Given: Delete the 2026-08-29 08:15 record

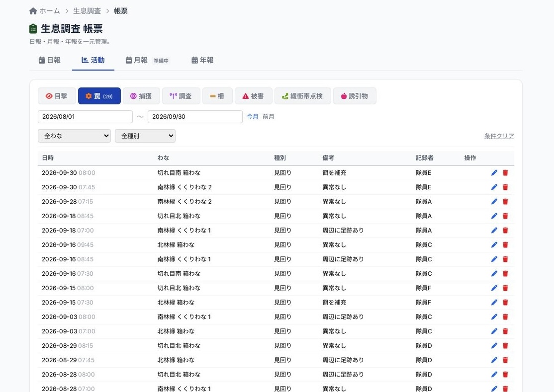Looking at the screenshot, I should [x=505, y=345].
